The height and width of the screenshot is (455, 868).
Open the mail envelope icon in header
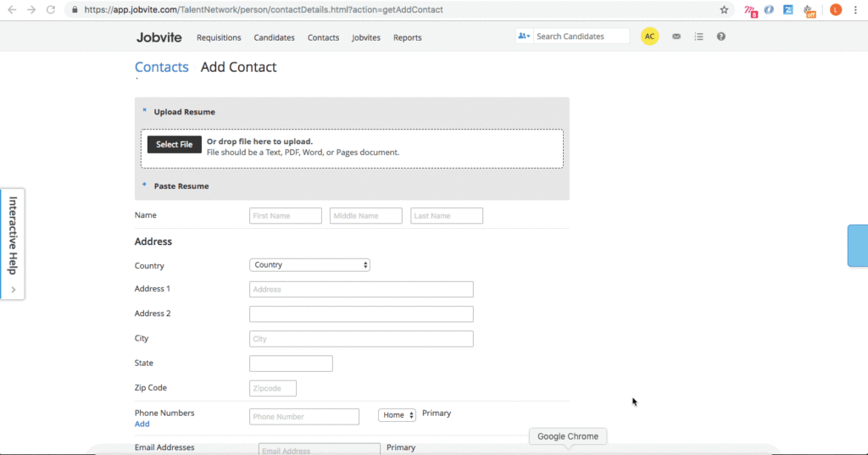676,36
